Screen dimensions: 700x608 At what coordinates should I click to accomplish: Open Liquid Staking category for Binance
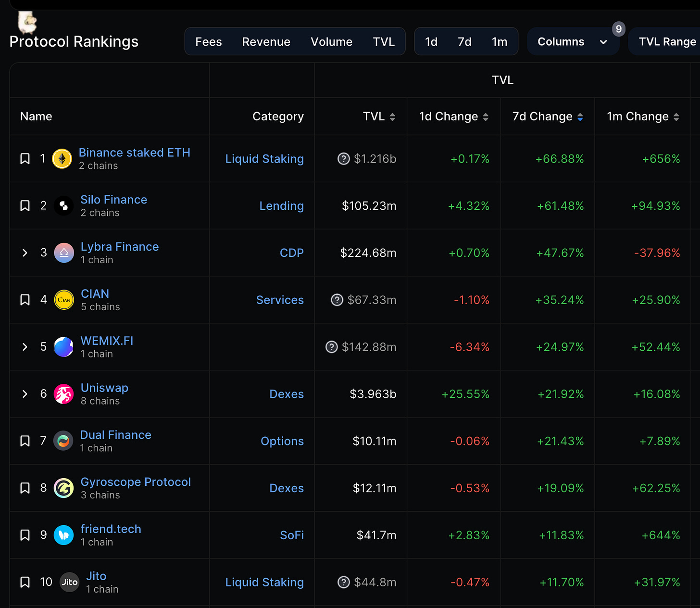pyautogui.click(x=264, y=159)
